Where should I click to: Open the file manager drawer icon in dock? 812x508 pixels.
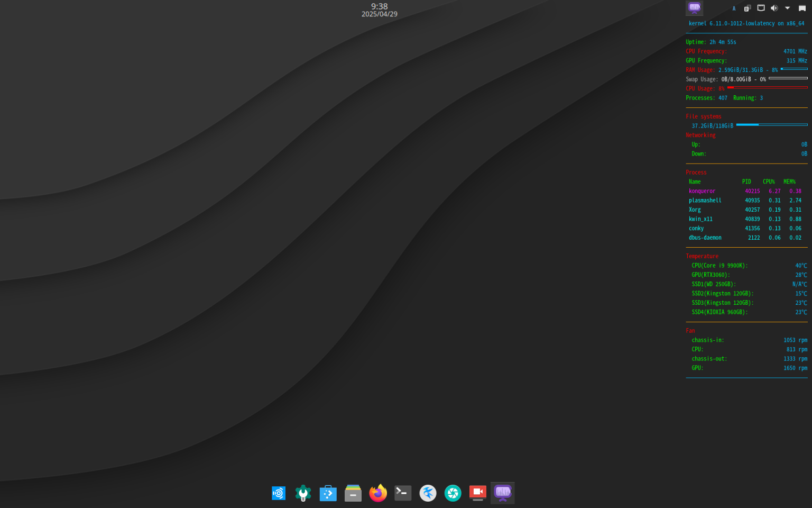[x=353, y=493]
